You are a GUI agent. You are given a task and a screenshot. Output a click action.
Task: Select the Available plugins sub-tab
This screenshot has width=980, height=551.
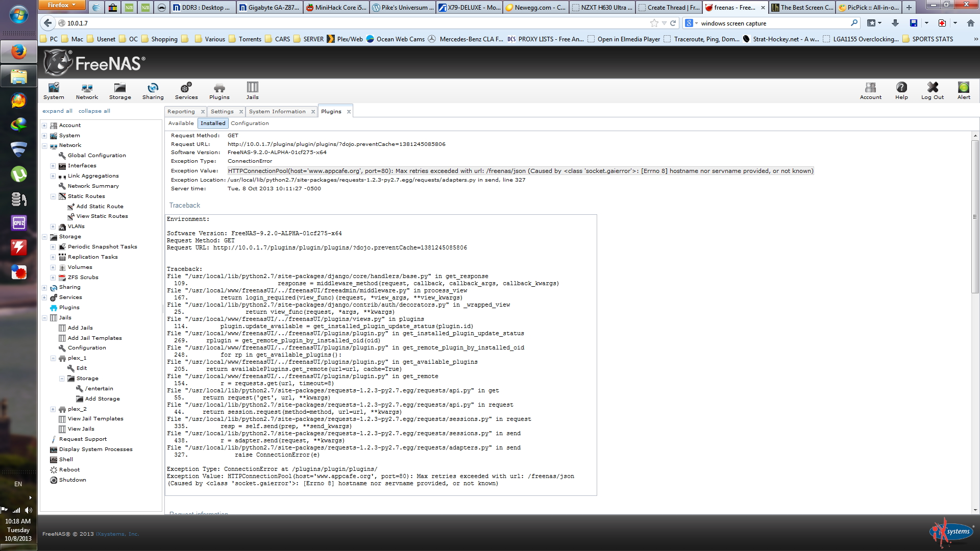pyautogui.click(x=181, y=123)
